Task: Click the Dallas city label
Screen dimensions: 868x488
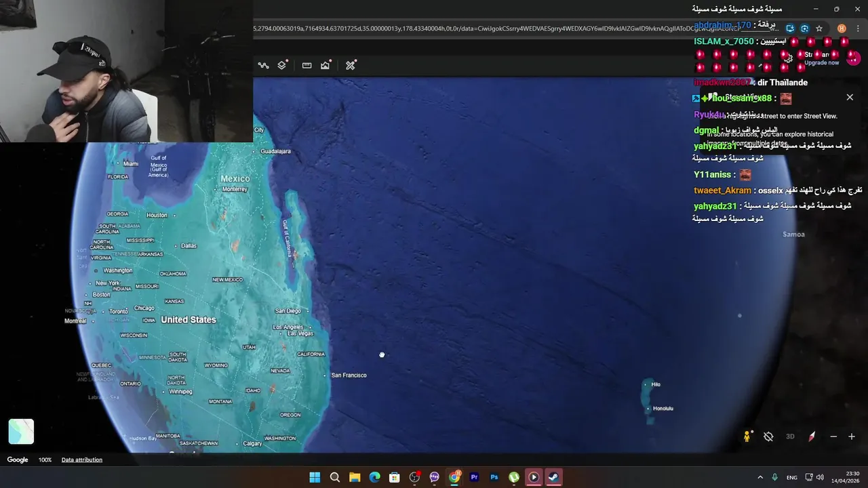Action: (189, 246)
